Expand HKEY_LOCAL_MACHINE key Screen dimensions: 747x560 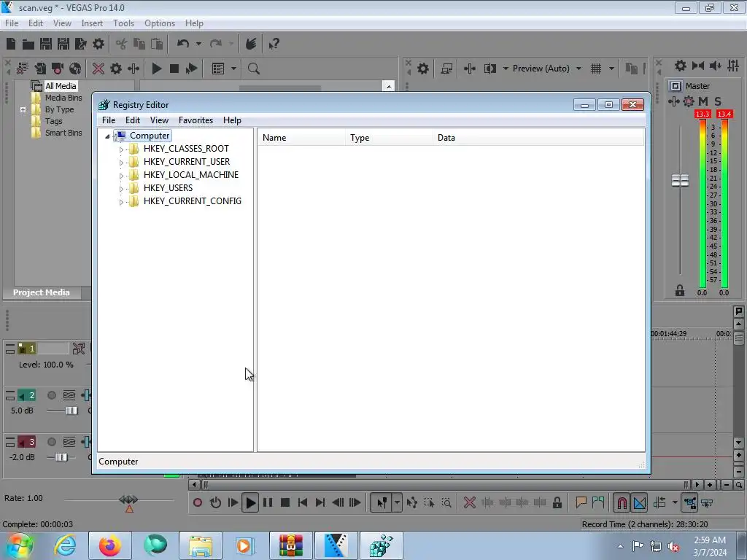pyautogui.click(x=121, y=176)
